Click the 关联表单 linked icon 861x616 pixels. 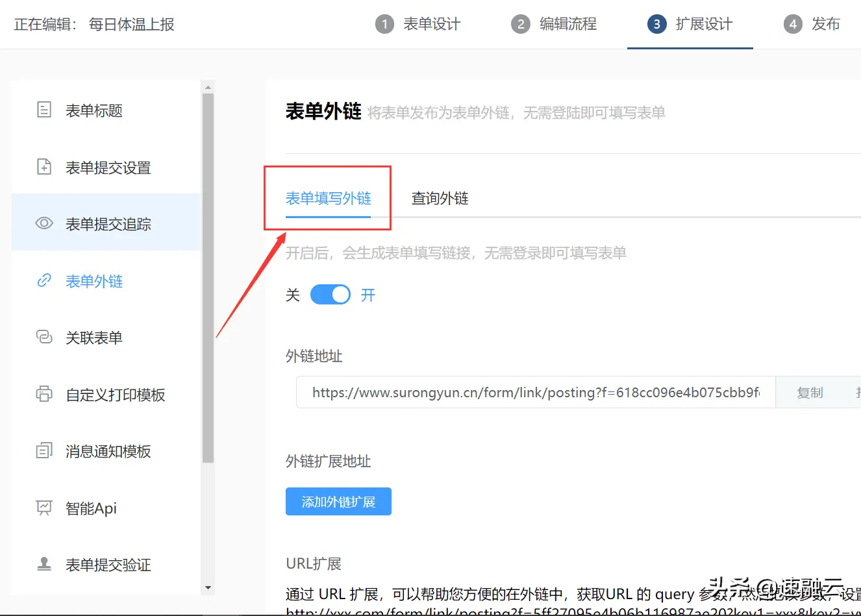pyautogui.click(x=44, y=337)
